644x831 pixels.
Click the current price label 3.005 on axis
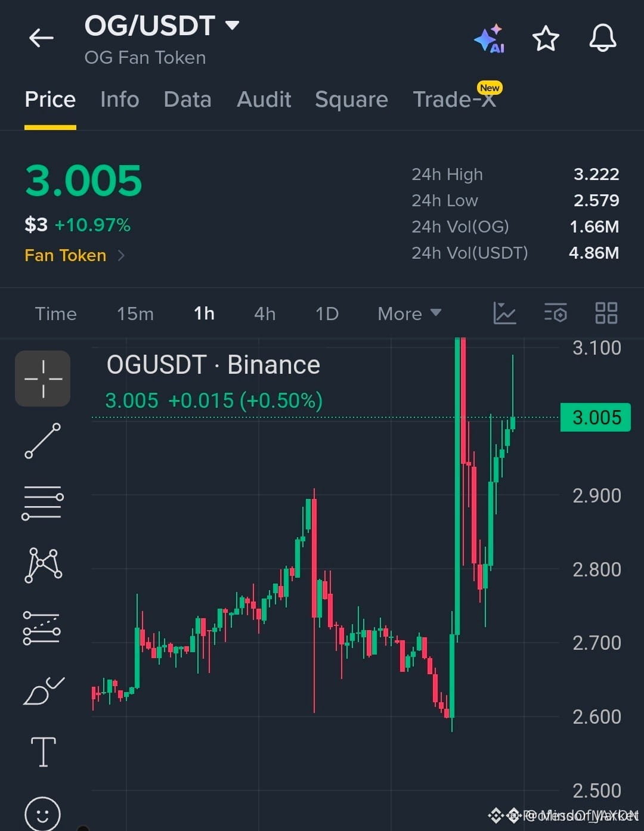pos(596,417)
